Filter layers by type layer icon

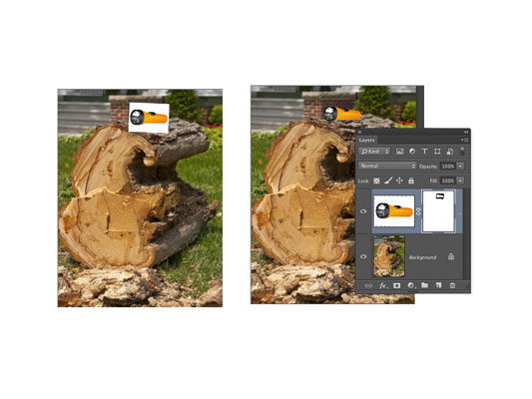[x=424, y=152]
